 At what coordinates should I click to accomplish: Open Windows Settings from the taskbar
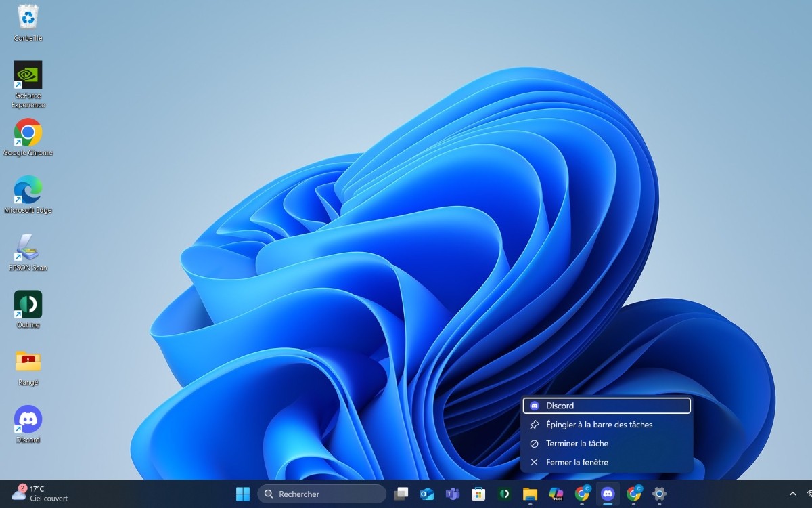658,495
